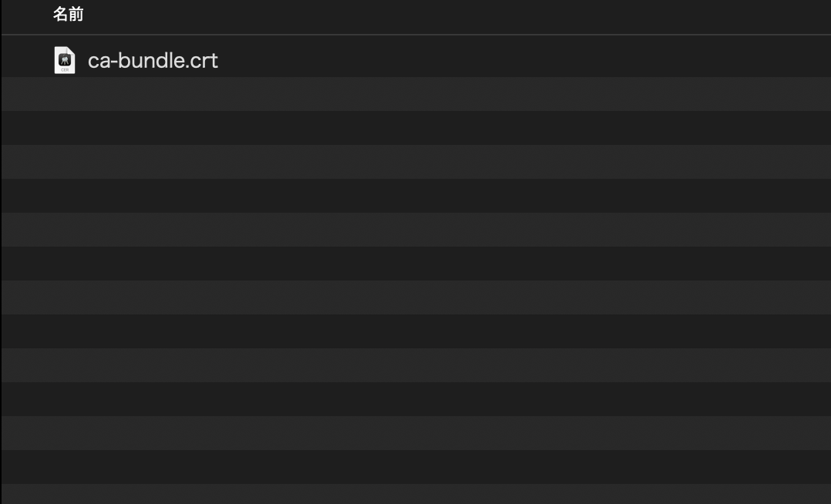Sort by the 名前 column header
Image resolution: width=831 pixels, height=504 pixels.
pos(68,15)
